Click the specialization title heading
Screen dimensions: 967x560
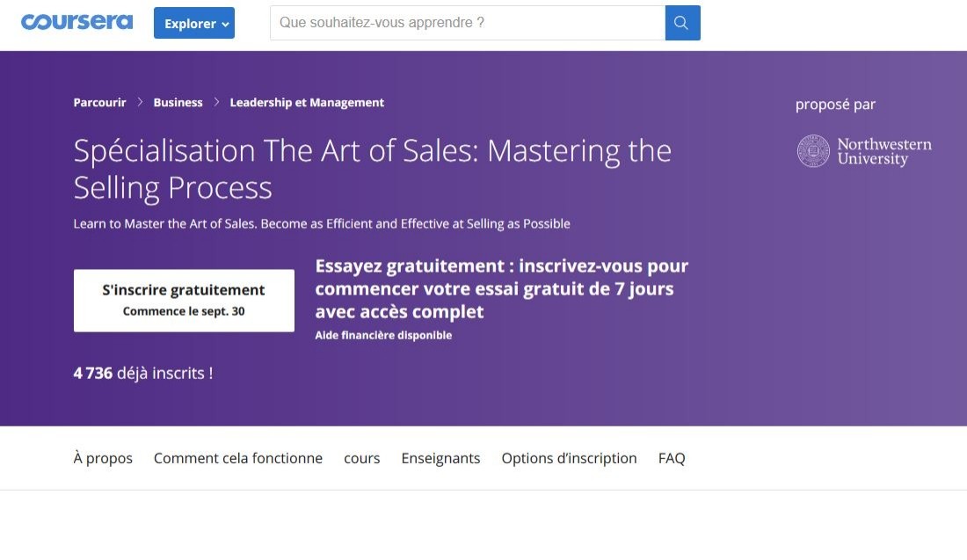[372, 169]
